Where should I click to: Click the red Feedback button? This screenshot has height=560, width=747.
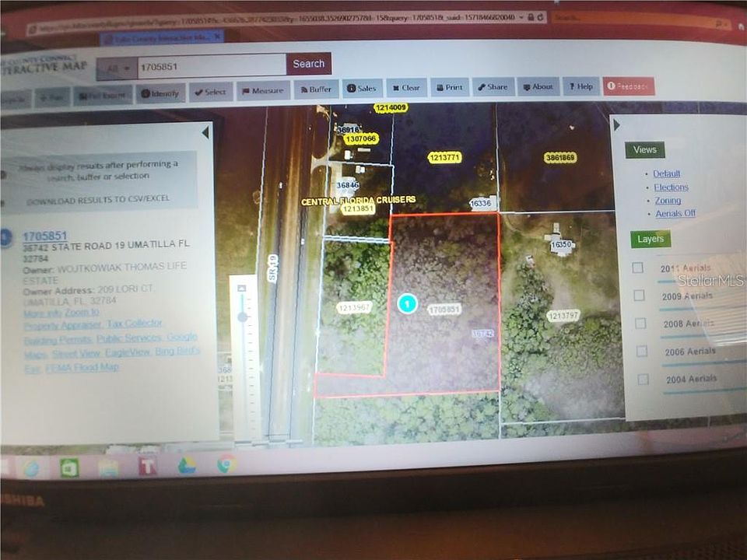pyautogui.click(x=629, y=86)
